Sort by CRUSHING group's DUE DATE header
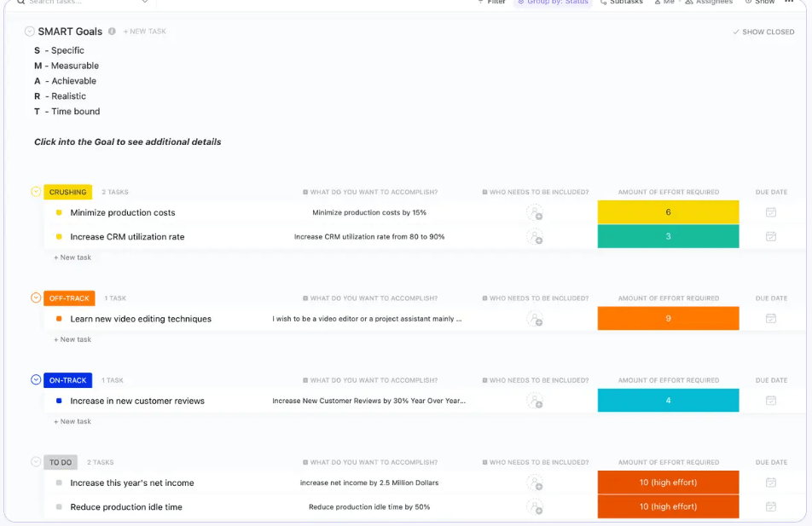Screen dimensions: 812x526 [x=771, y=192]
